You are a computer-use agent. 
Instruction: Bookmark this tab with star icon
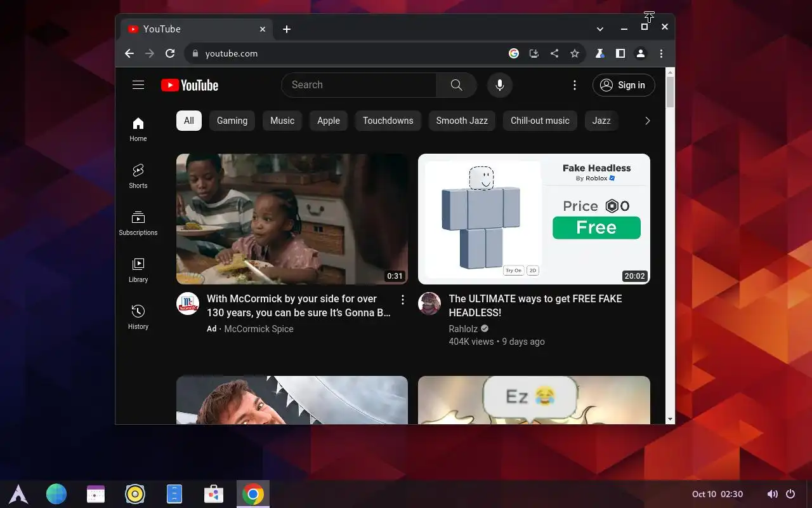(x=575, y=53)
